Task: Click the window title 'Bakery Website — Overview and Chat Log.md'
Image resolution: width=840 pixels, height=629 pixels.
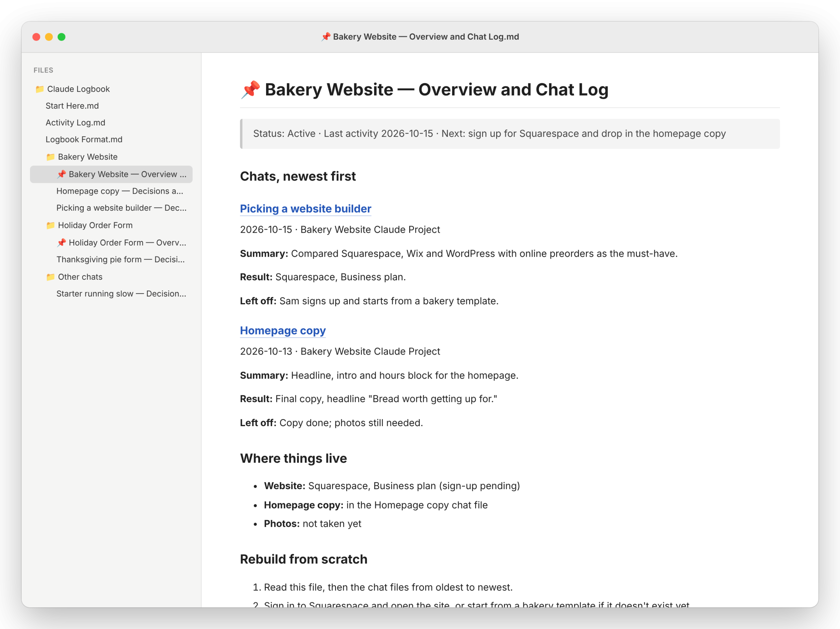Action: (426, 37)
